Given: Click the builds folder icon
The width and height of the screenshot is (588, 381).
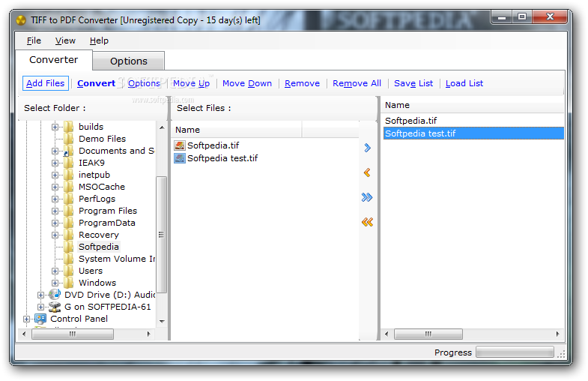Looking at the screenshot, I should [x=69, y=127].
